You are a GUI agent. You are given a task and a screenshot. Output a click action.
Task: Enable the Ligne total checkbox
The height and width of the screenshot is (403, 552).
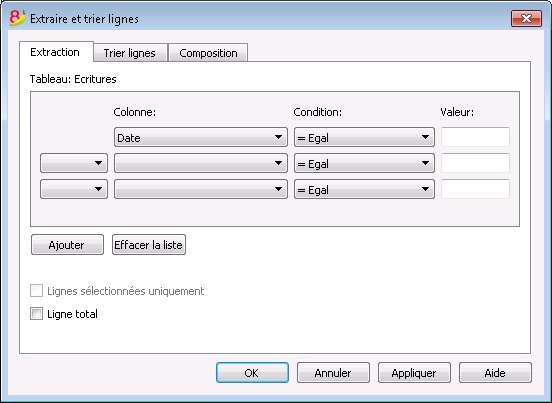coord(37,314)
